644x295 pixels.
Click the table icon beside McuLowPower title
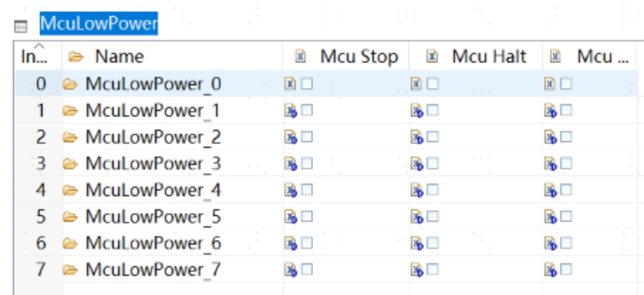click(20, 27)
